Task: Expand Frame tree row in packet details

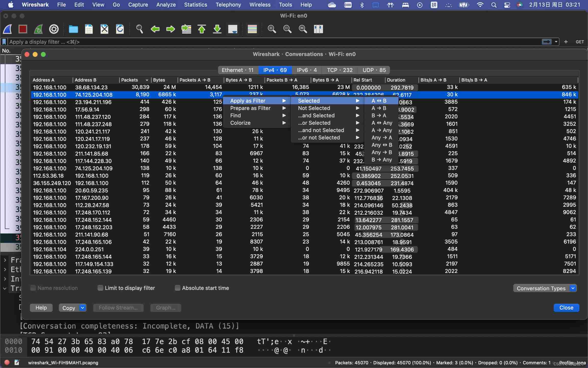Action: [x=5, y=260]
